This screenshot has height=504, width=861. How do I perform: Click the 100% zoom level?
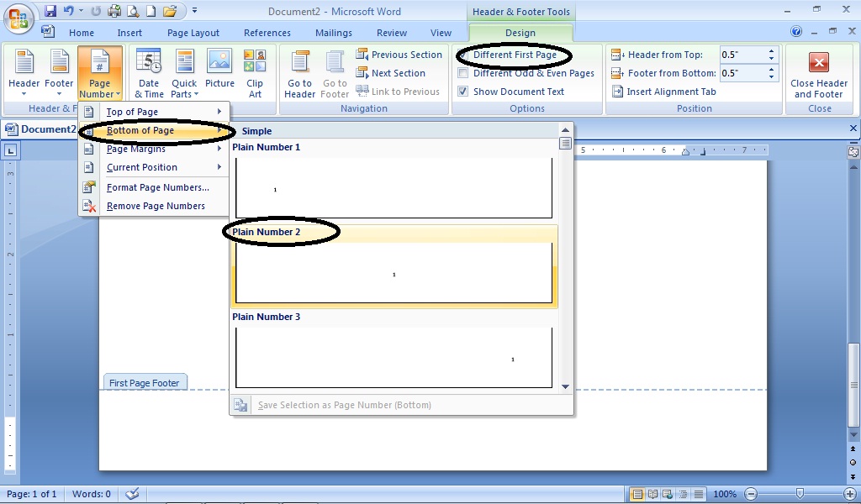pyautogui.click(x=725, y=494)
